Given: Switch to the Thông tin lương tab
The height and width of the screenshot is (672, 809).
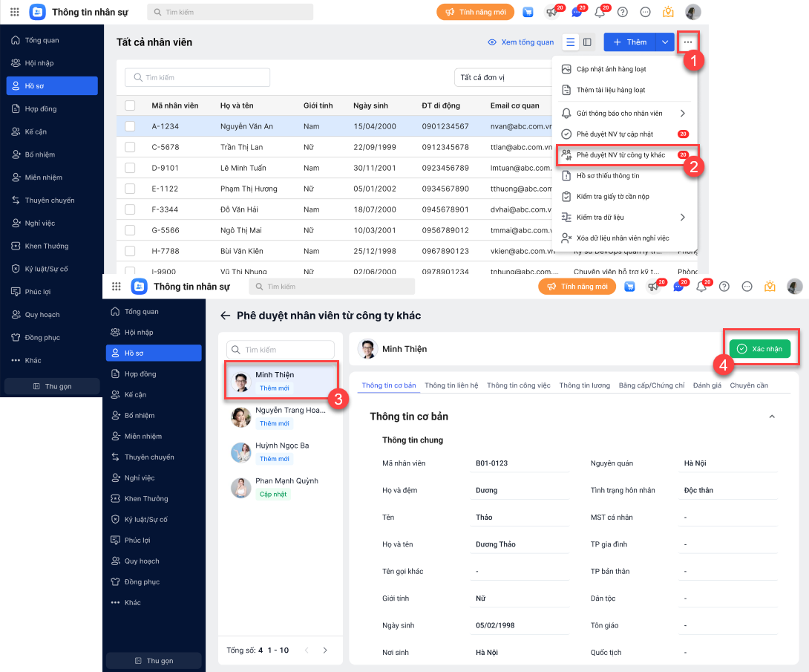Looking at the screenshot, I should coord(584,385).
